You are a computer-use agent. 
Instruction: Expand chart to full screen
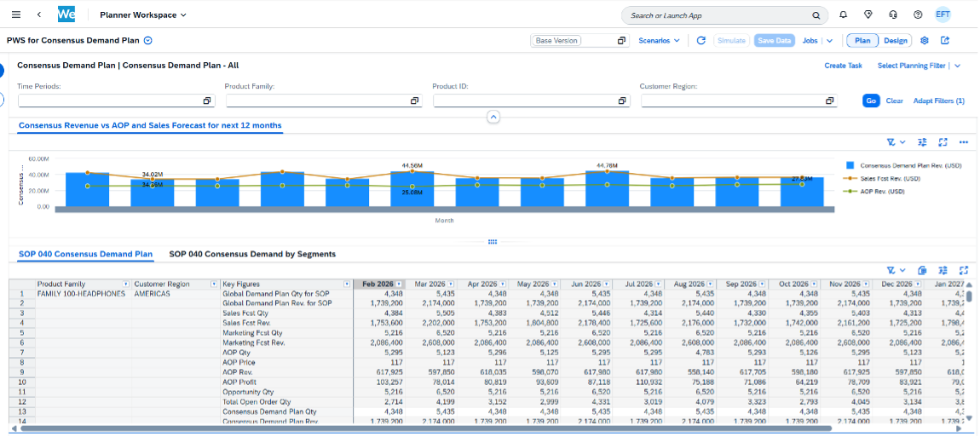943,142
